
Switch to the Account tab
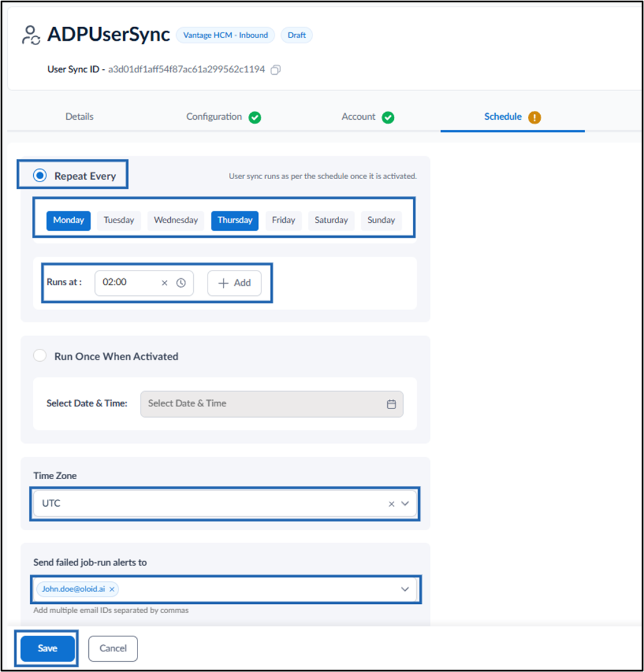click(358, 117)
